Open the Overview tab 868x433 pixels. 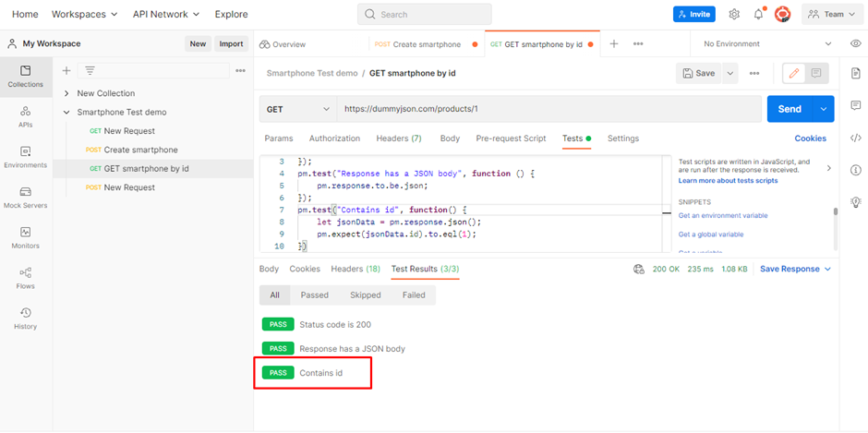click(x=283, y=44)
